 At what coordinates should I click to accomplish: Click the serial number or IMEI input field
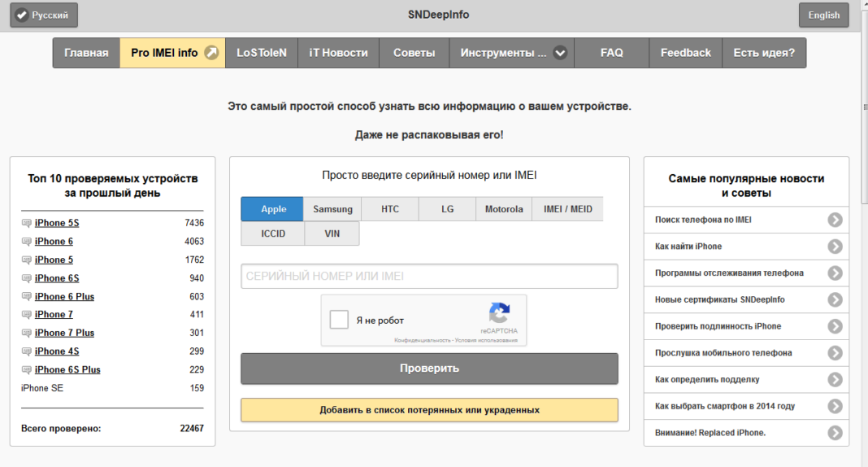[429, 276]
